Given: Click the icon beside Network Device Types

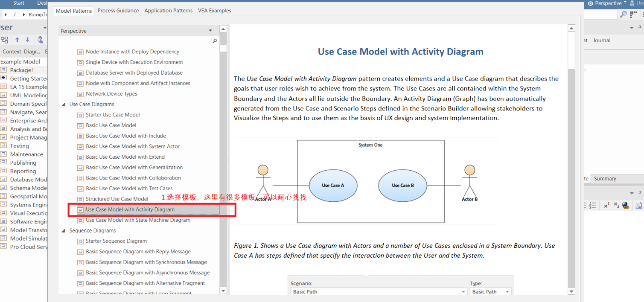Looking at the screenshot, I should pos(80,94).
